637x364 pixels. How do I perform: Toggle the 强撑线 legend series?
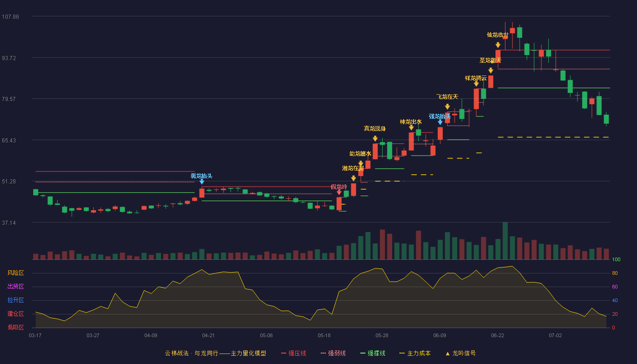(373, 353)
